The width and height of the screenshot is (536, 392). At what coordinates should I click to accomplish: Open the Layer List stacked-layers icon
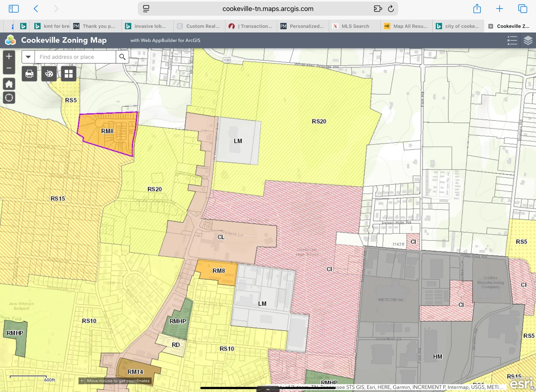tap(528, 40)
